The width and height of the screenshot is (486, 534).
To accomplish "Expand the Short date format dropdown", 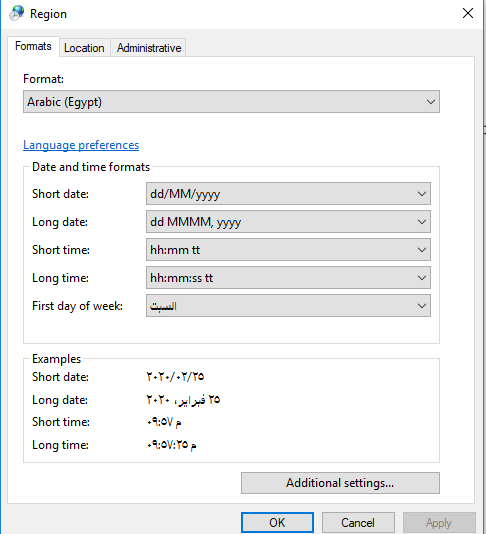I will (288, 194).
